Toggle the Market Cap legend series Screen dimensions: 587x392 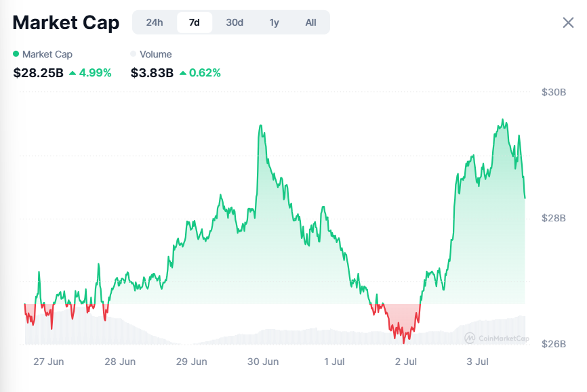47,54
